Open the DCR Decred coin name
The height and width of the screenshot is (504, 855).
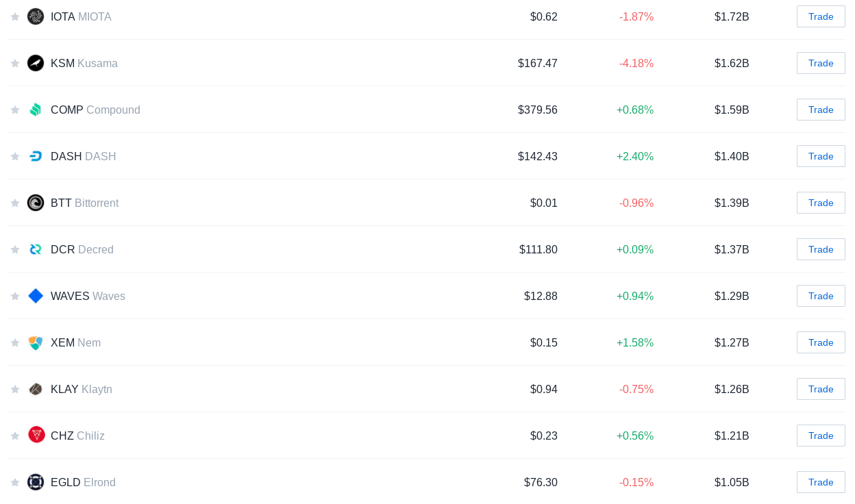tap(82, 249)
